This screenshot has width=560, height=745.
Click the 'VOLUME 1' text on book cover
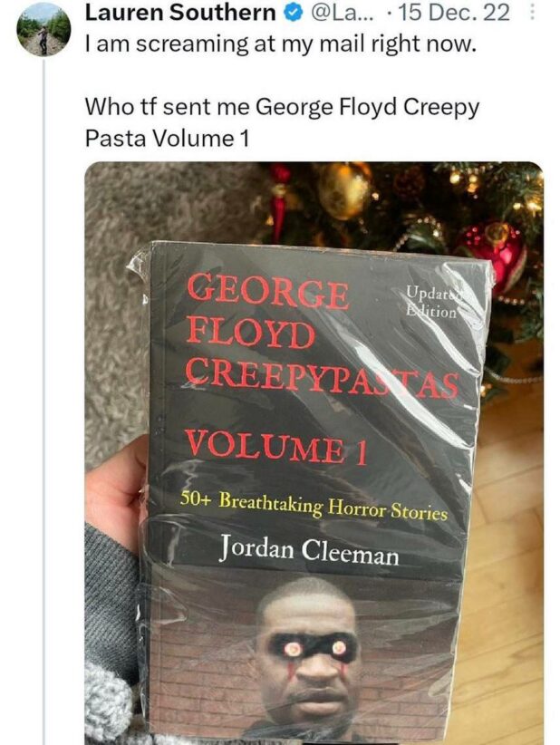click(276, 447)
